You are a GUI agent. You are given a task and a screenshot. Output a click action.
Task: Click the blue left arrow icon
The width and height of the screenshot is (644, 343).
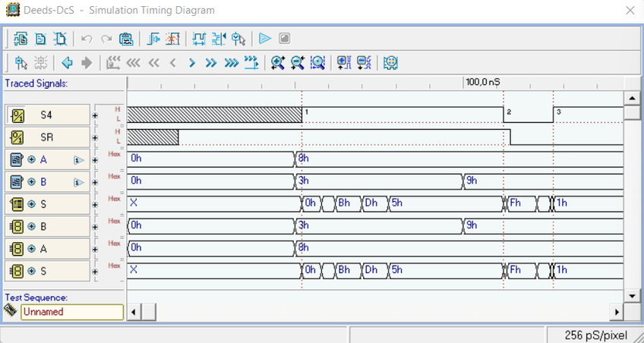tap(67, 63)
